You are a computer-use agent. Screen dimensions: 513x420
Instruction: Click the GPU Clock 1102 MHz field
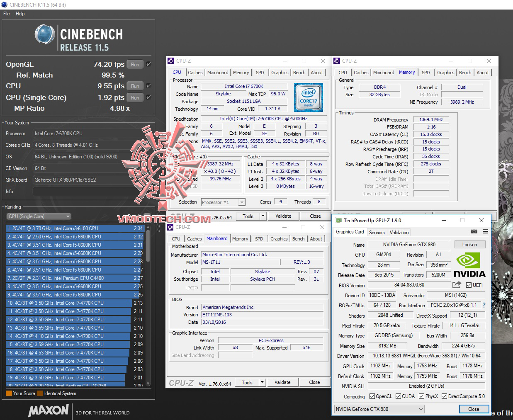click(380, 366)
